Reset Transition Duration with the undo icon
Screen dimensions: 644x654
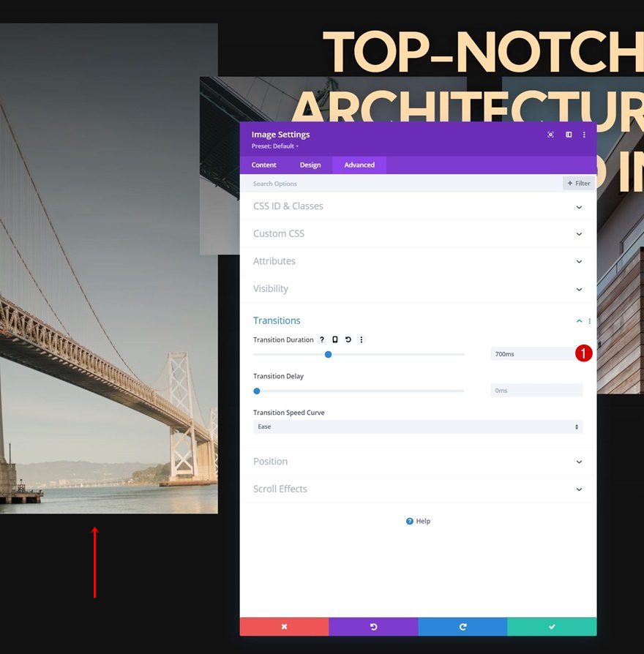point(348,339)
